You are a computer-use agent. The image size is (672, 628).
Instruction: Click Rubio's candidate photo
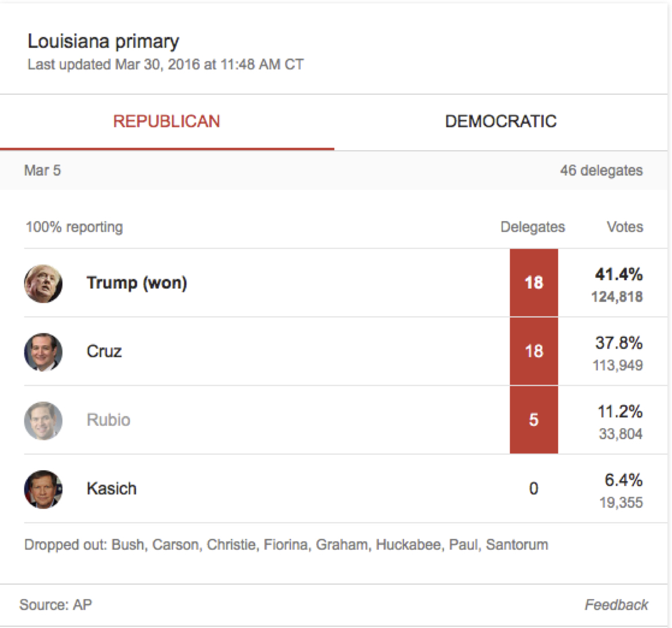tap(43, 421)
